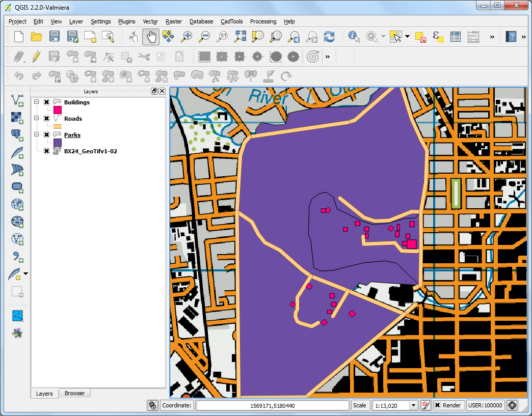Open the Vector menu

[x=150, y=21]
